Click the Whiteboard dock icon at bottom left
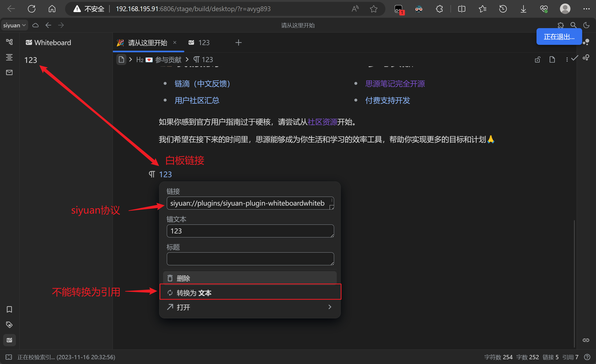The width and height of the screenshot is (596, 364). coord(9,340)
